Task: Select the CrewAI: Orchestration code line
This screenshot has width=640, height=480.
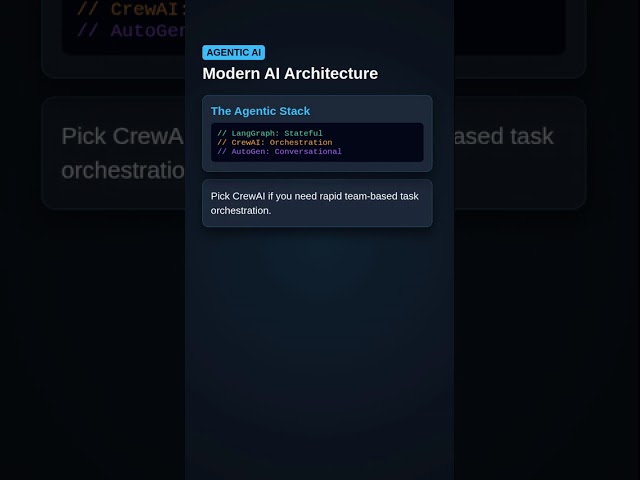Action: [x=275, y=142]
